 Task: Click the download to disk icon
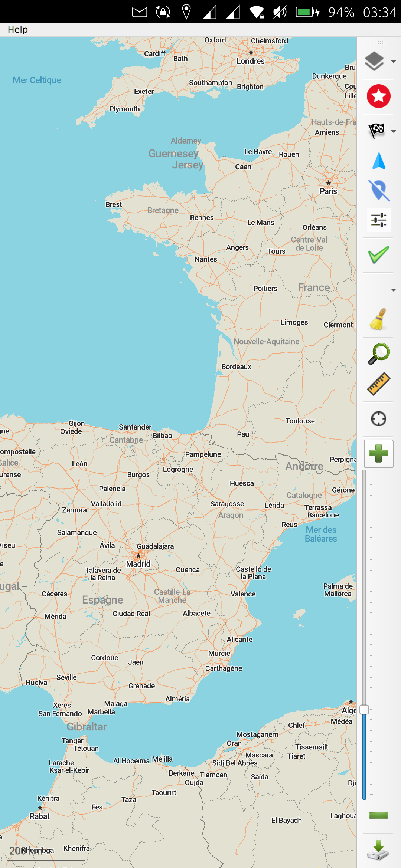378,850
